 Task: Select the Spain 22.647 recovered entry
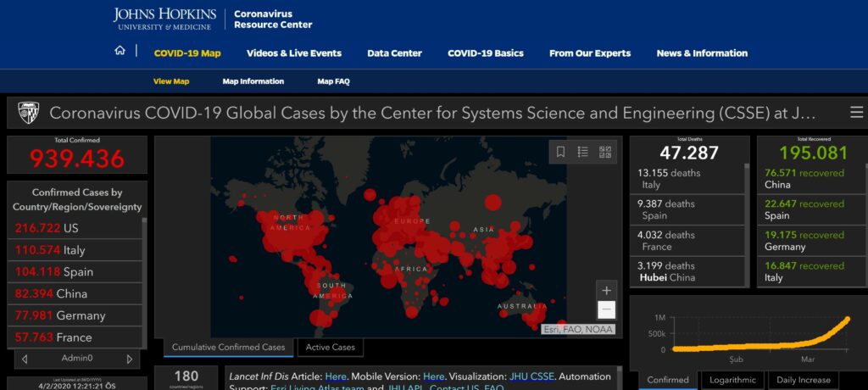(811, 209)
